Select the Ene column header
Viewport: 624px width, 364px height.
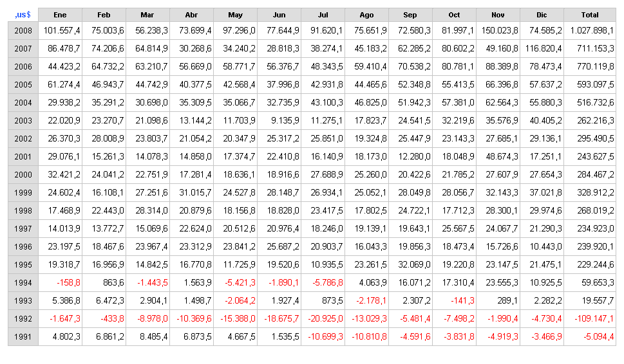60,15
